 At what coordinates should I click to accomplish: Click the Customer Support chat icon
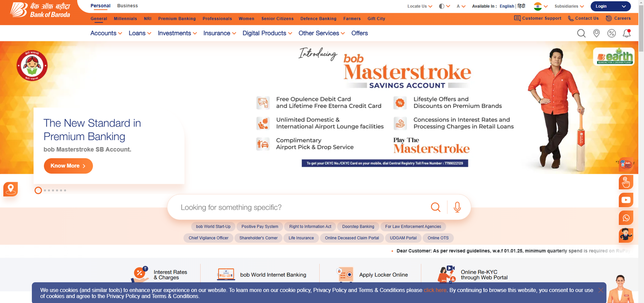click(x=517, y=18)
